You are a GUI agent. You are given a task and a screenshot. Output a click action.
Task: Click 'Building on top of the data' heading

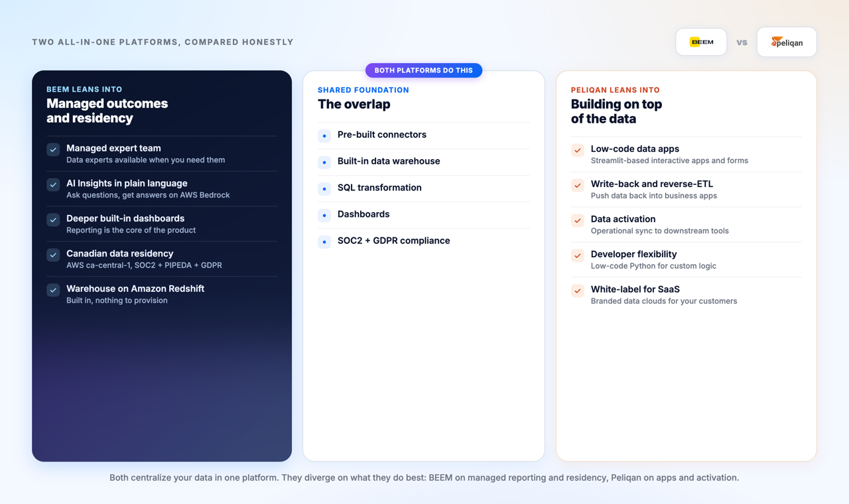tap(616, 111)
